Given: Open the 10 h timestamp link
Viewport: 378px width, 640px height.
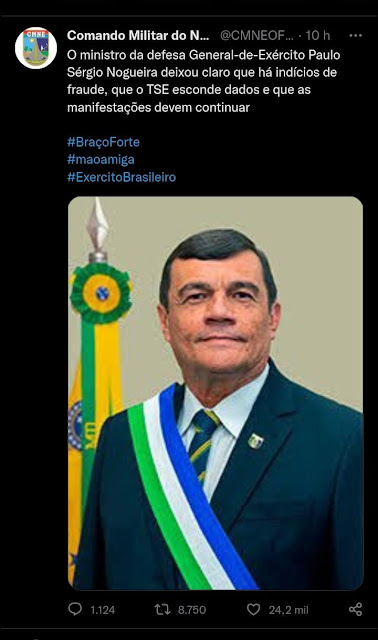Looking at the screenshot, I should coord(318,36).
